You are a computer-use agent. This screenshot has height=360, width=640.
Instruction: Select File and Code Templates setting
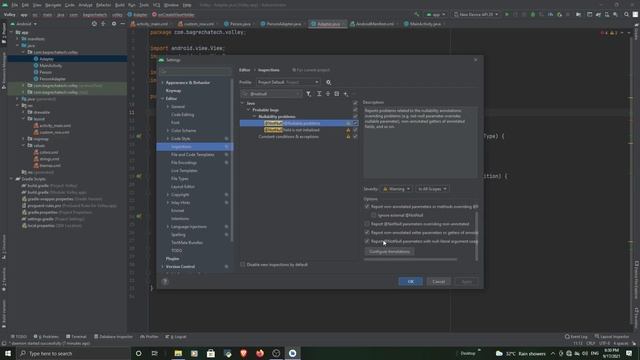pos(193,155)
